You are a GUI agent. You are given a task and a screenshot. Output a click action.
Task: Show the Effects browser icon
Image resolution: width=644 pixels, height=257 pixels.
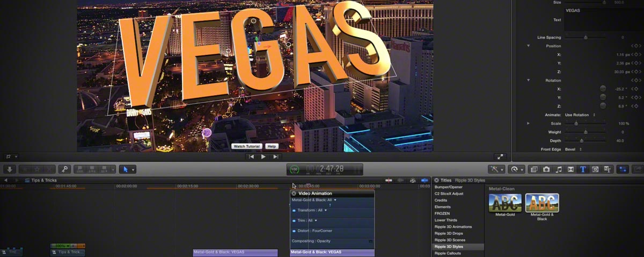point(534,169)
